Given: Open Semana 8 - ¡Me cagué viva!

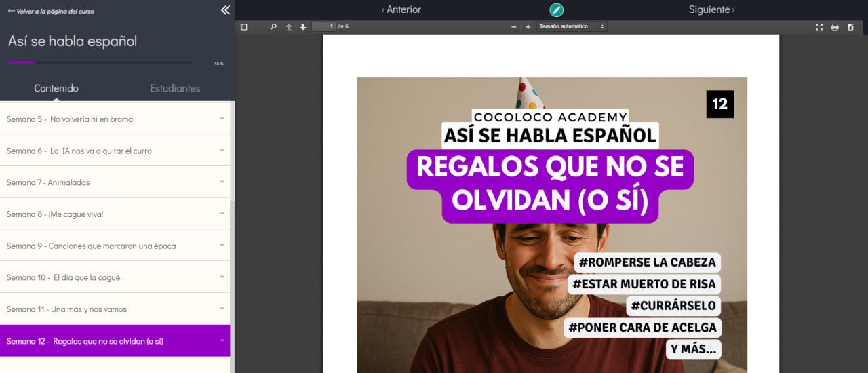Looking at the screenshot, I should tap(115, 214).
